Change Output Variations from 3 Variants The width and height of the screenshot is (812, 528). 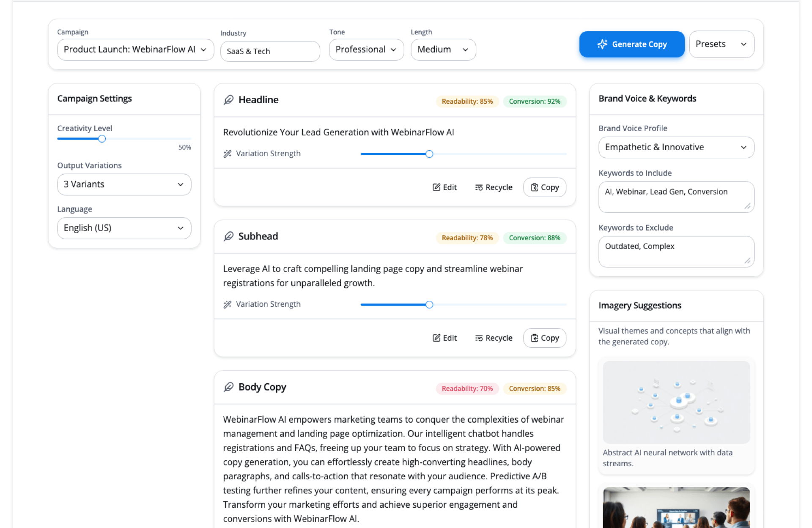(124, 184)
